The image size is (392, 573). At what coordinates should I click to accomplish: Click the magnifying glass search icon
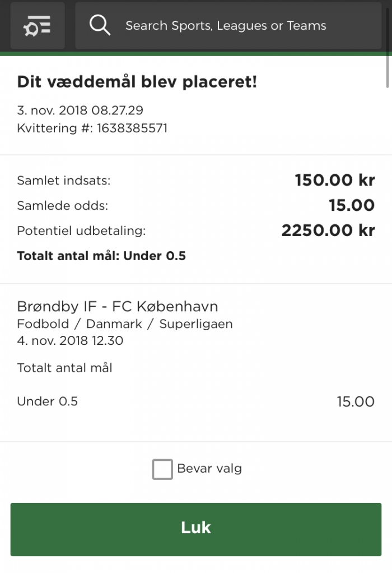click(100, 26)
